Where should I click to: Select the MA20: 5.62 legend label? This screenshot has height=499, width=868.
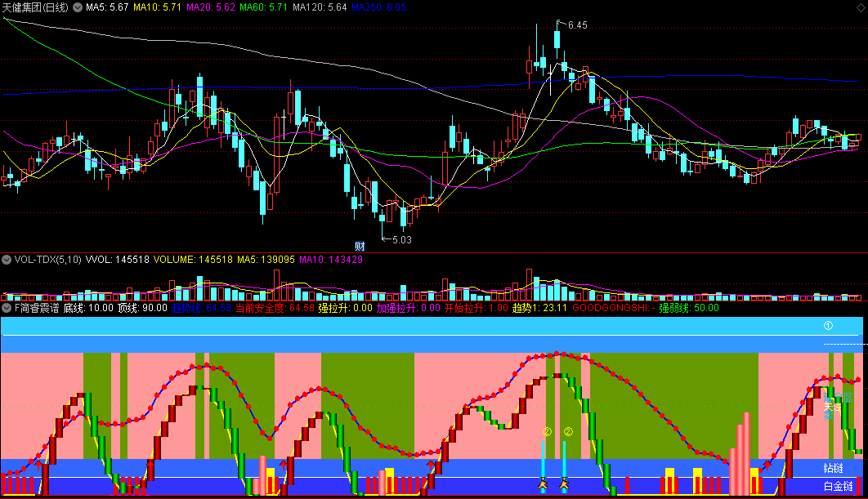pyautogui.click(x=210, y=7)
